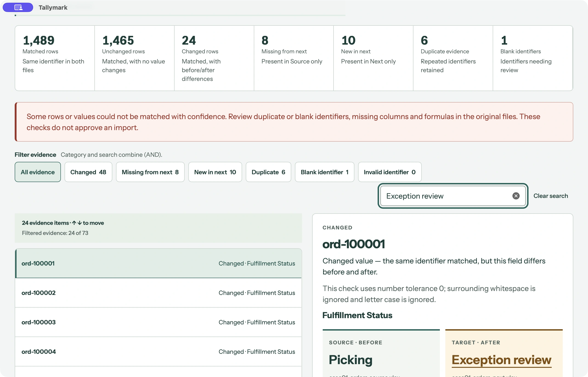Screen dimensions: 588x377
Task: Select evidence row ord-100002
Action: (158, 293)
